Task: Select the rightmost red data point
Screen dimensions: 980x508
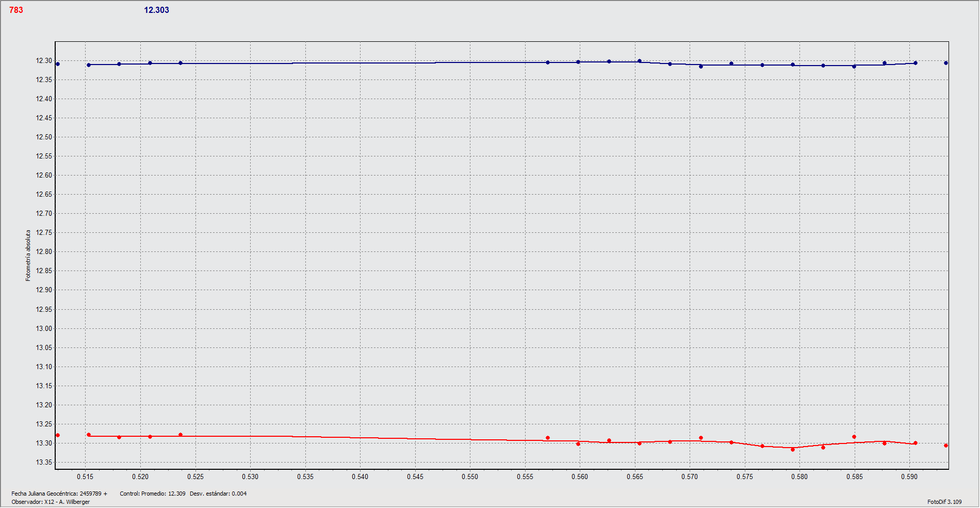Action: (x=946, y=446)
